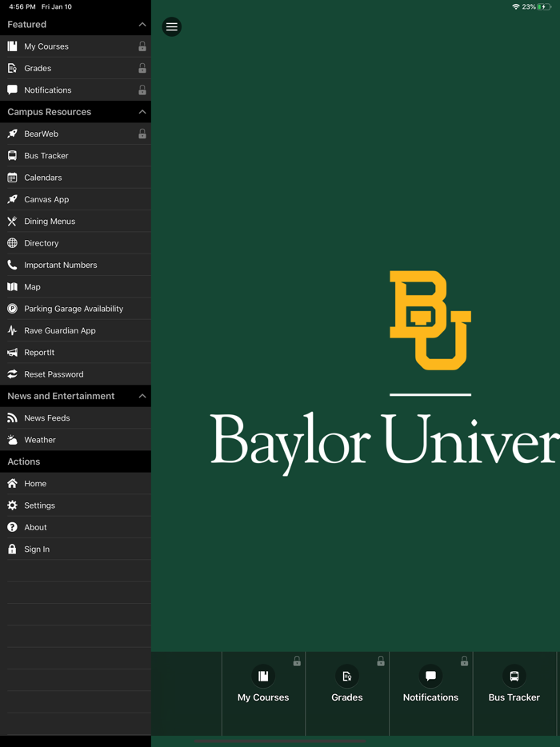Select Bus Tracker in the sidebar list
The image size is (560, 747).
pyautogui.click(x=75, y=156)
